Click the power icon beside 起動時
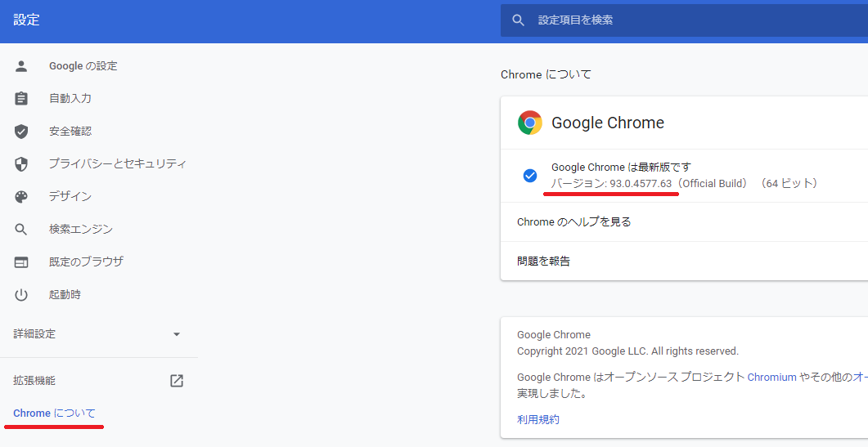 (x=21, y=295)
